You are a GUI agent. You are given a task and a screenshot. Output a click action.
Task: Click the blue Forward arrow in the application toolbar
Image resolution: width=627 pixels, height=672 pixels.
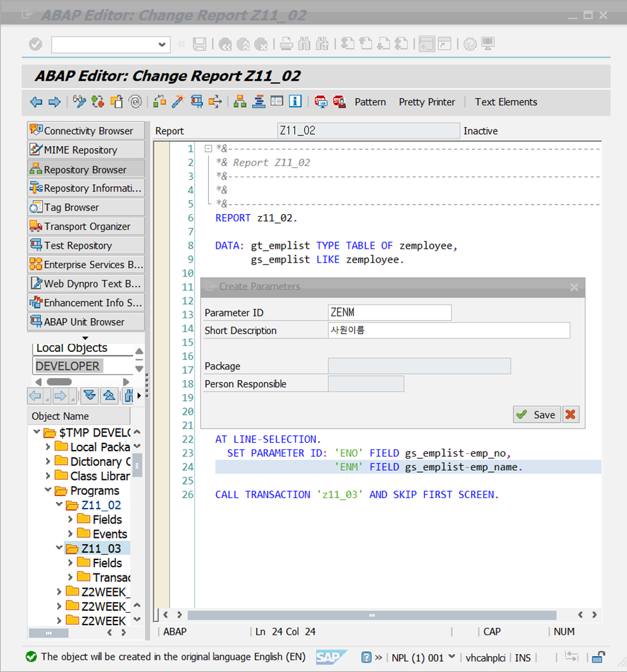(x=55, y=102)
